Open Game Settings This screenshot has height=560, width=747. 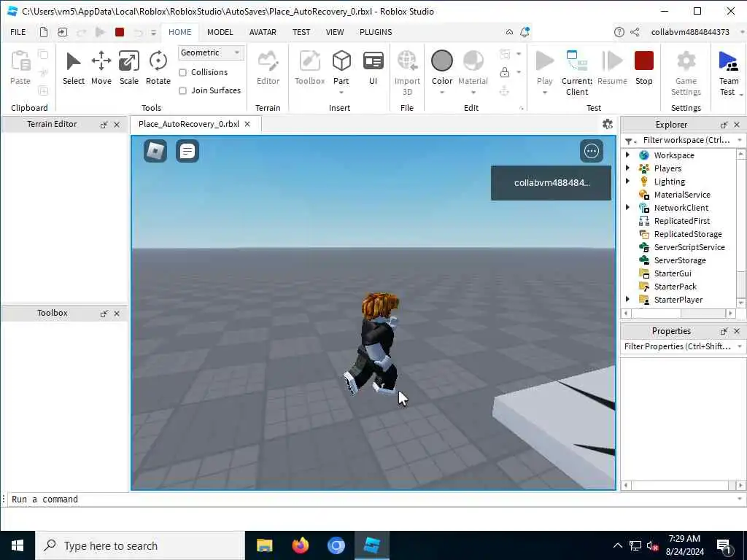point(686,74)
